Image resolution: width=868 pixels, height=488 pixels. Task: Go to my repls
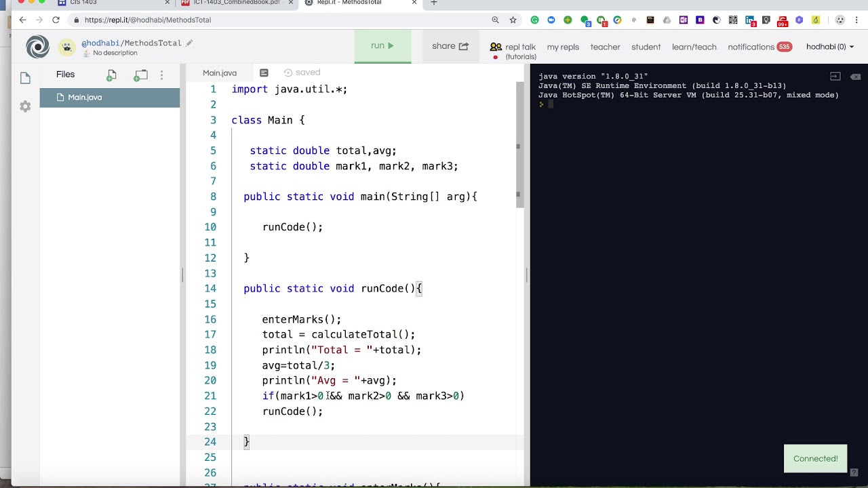[563, 47]
